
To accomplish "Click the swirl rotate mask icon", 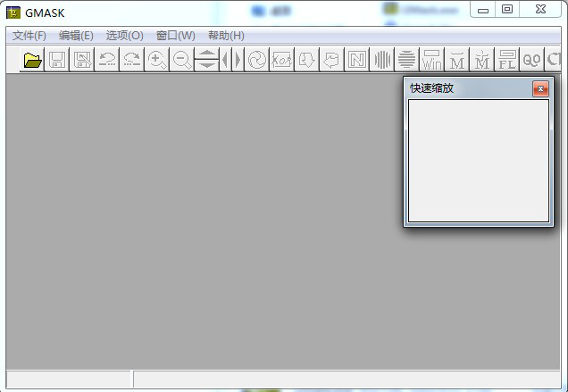I will 257,60.
